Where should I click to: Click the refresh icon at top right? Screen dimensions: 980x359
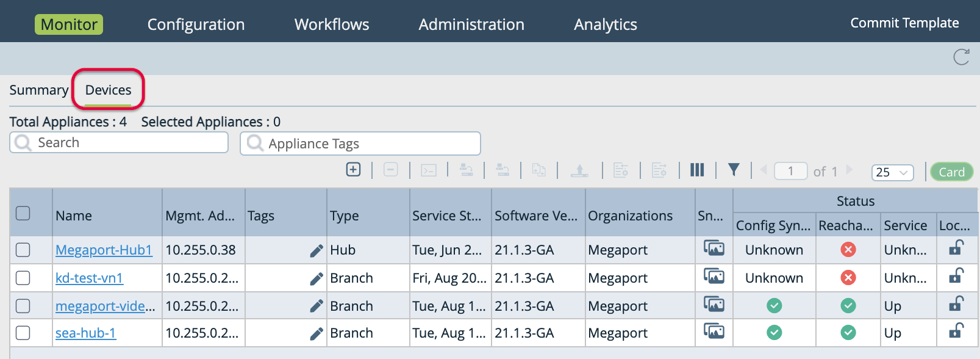(961, 57)
